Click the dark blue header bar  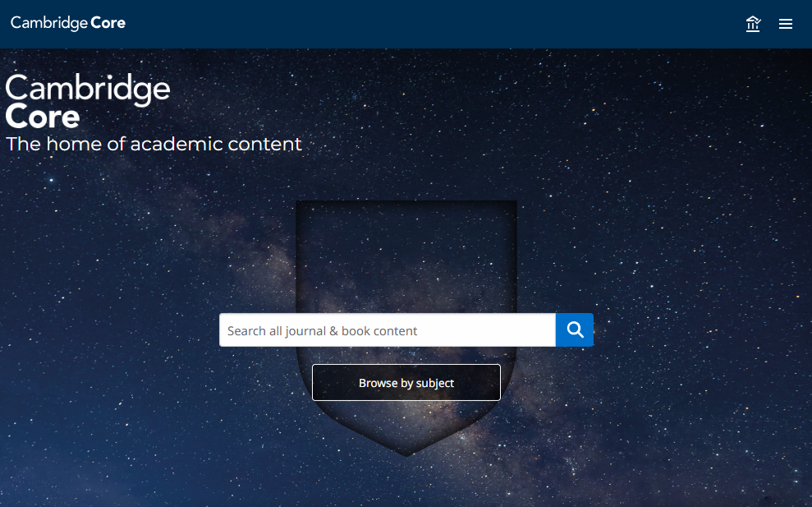pyautogui.click(x=411, y=24)
